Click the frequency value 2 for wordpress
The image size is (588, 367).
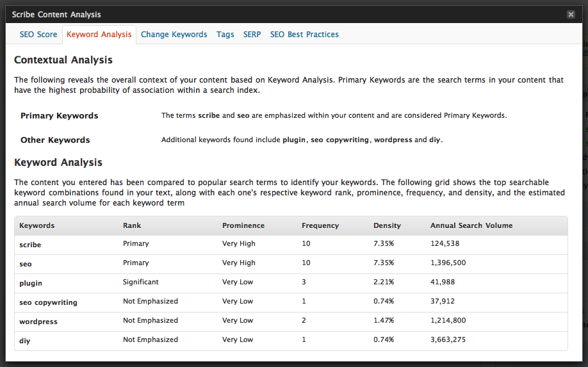tap(304, 320)
